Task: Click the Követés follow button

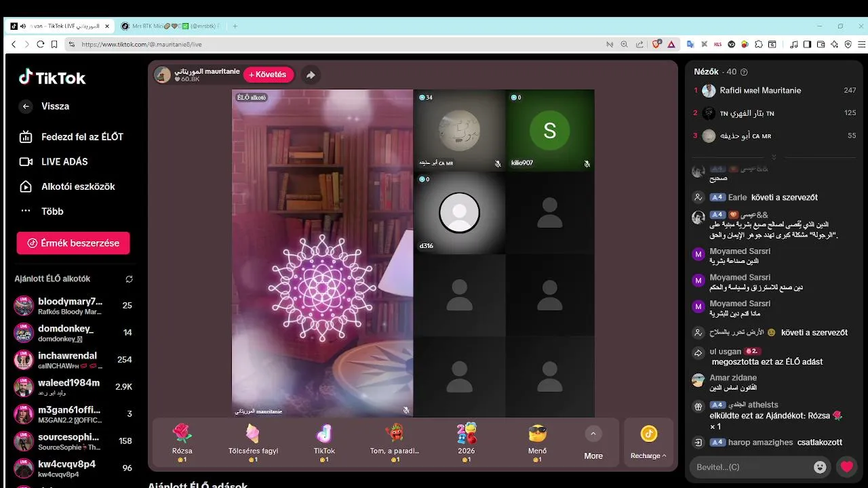Action: [269, 75]
